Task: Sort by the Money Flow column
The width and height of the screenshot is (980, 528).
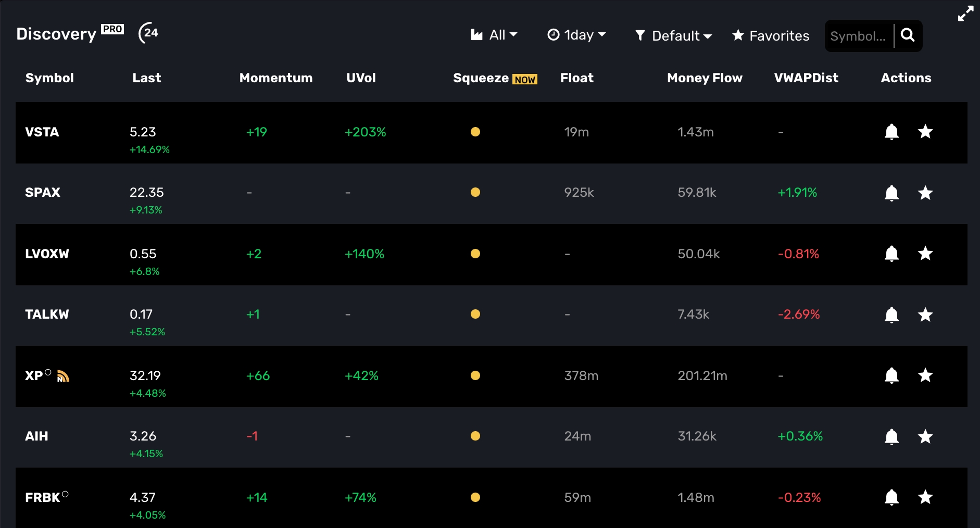Action: click(x=704, y=78)
